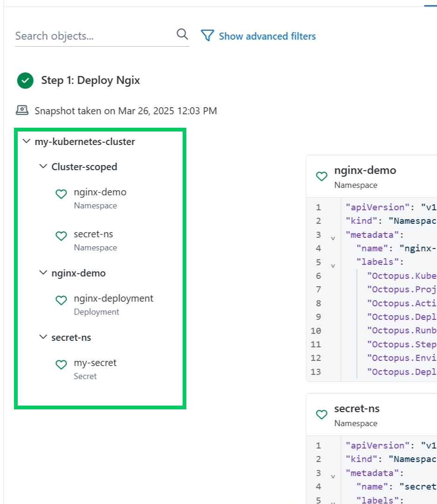Screen dimensions: 437x504
Task: Select nginx-demo Namespace in tree
Action: pos(100,198)
